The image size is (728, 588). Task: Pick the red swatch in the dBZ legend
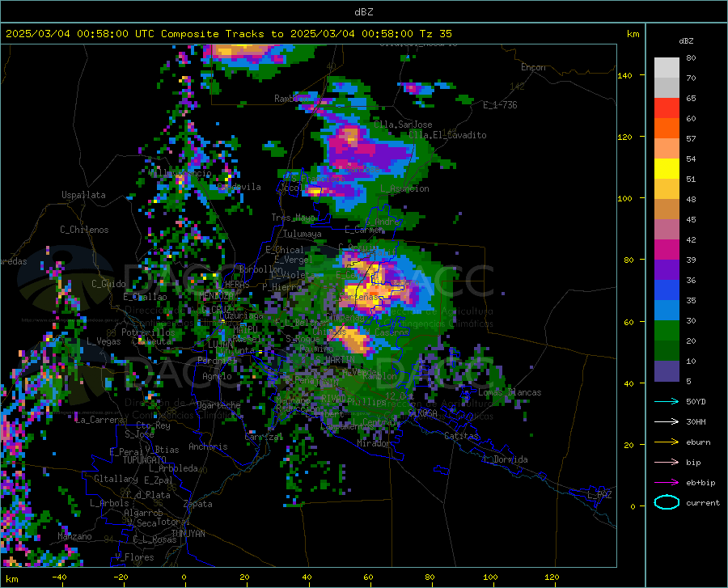pos(667,108)
